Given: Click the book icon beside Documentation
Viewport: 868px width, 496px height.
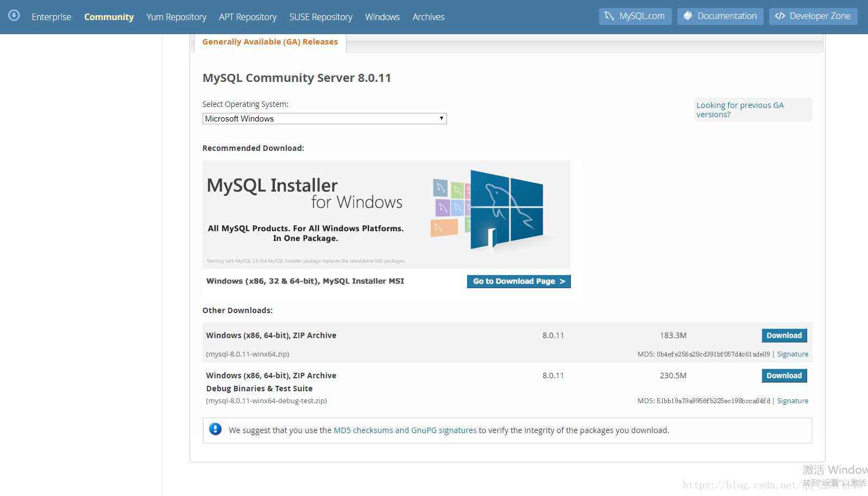Looking at the screenshot, I should point(688,16).
